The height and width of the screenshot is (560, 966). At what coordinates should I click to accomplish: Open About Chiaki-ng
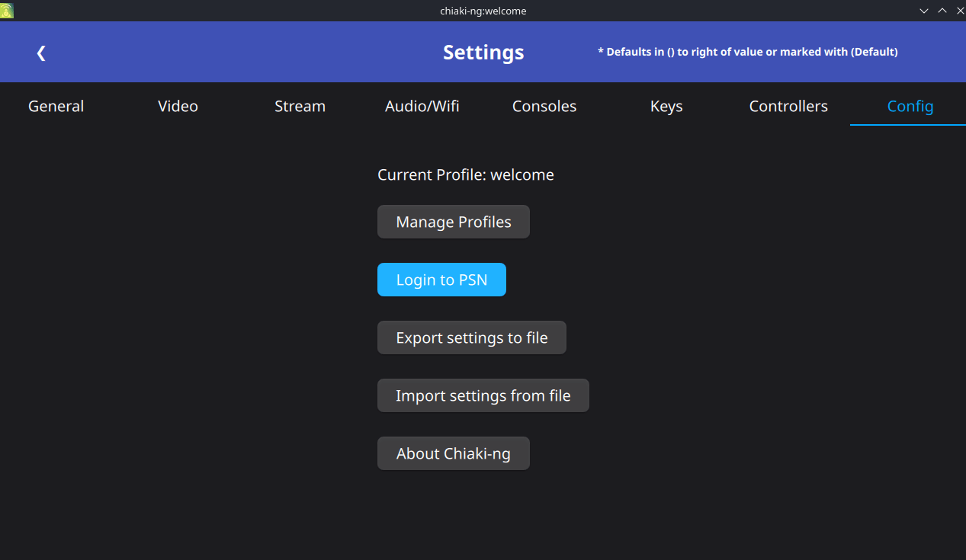(454, 453)
